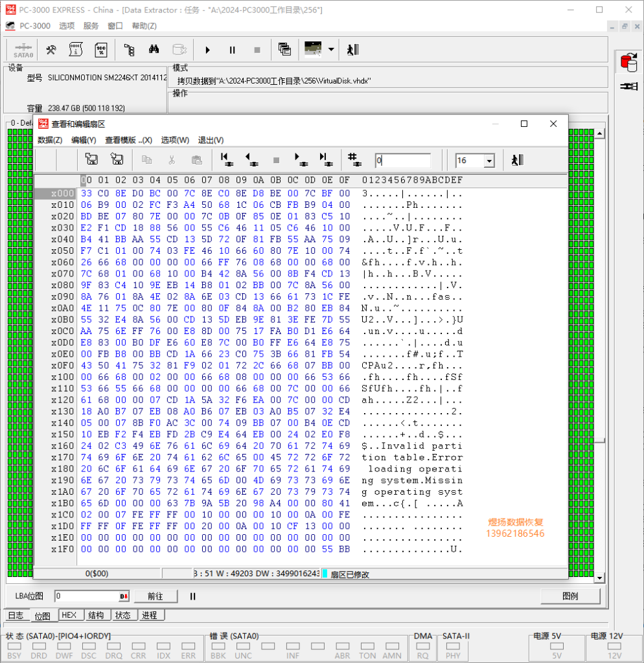
Task: Expand the map view dropdown arrow in toolbar
Action: (x=331, y=50)
